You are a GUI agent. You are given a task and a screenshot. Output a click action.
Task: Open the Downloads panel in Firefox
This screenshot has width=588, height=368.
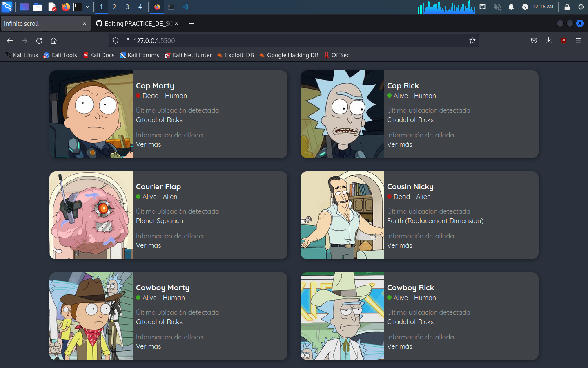tap(548, 40)
